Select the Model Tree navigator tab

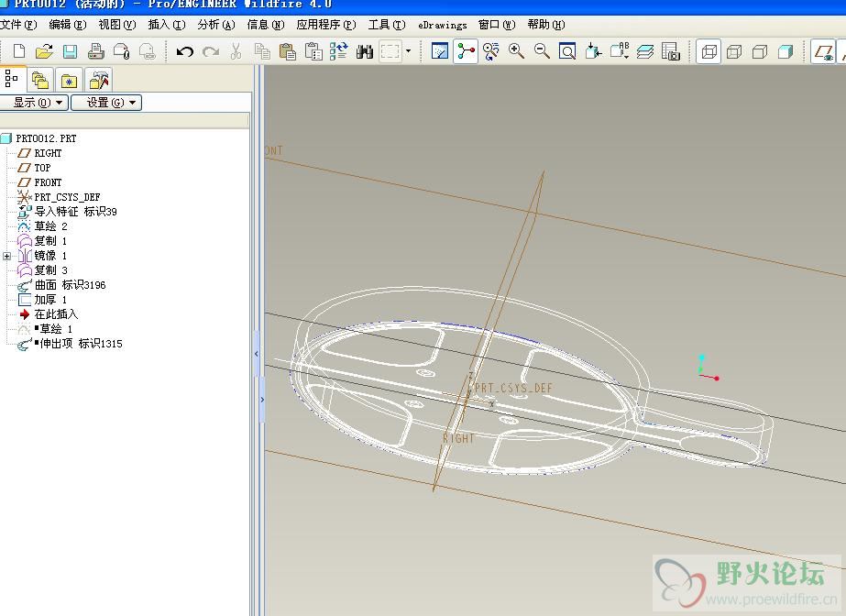click(12, 80)
